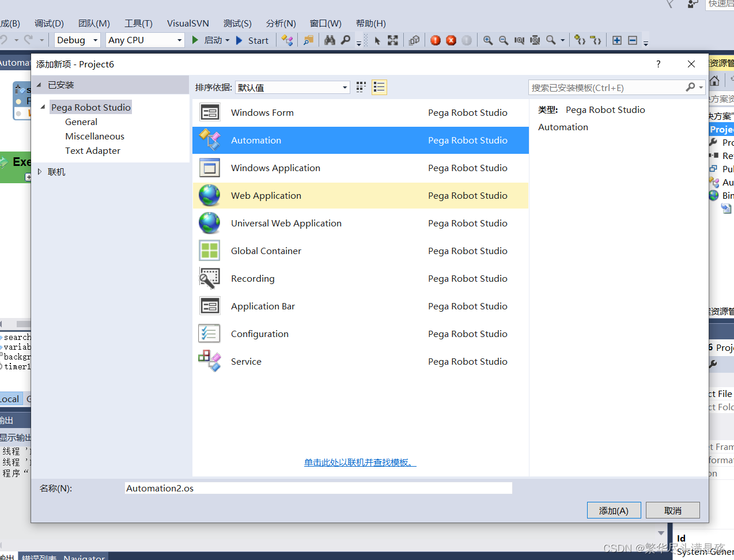Screen dimensions: 734x560
Task: Expand the 联机 tree node
Action: pos(40,172)
